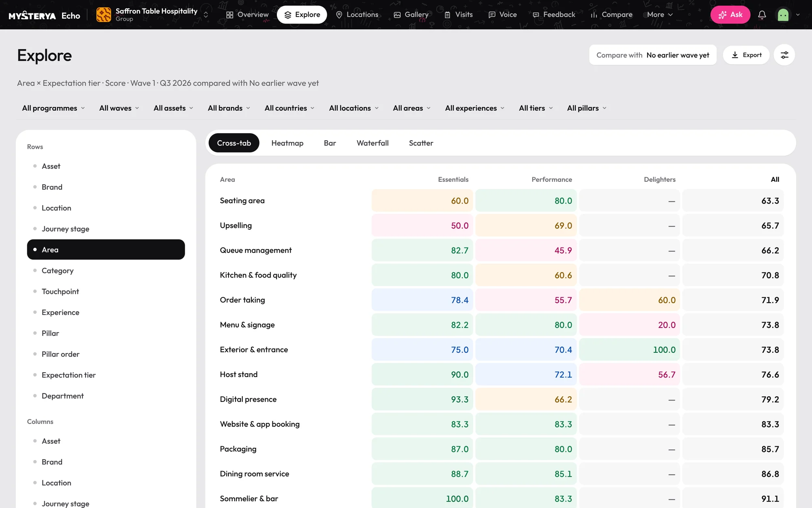Select Expectation tier in Rows list

pyautogui.click(x=106, y=375)
